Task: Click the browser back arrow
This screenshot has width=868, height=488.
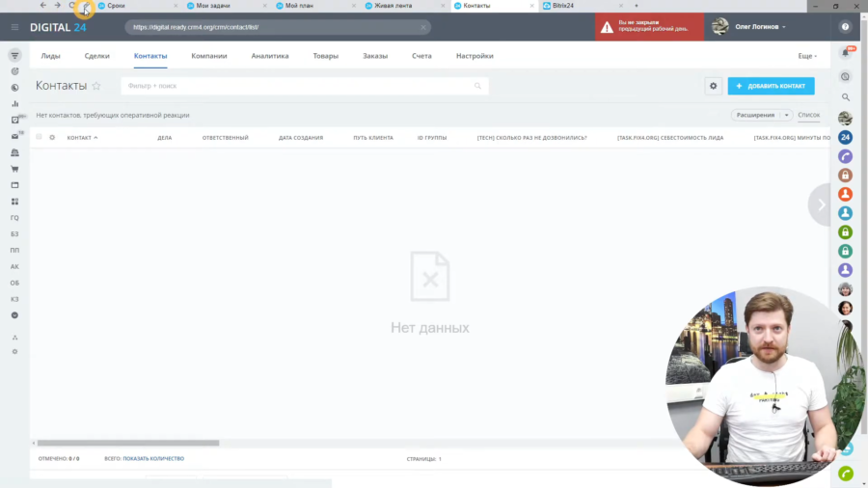Action: [x=43, y=5]
